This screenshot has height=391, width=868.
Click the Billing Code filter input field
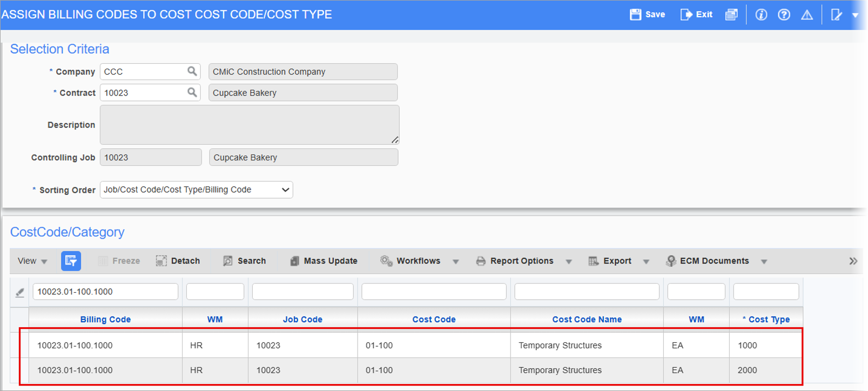[x=105, y=292]
